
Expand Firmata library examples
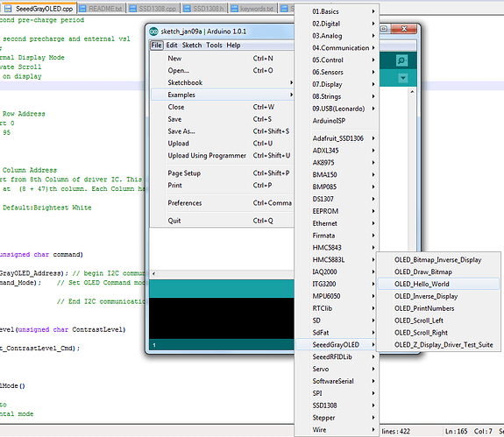point(337,236)
